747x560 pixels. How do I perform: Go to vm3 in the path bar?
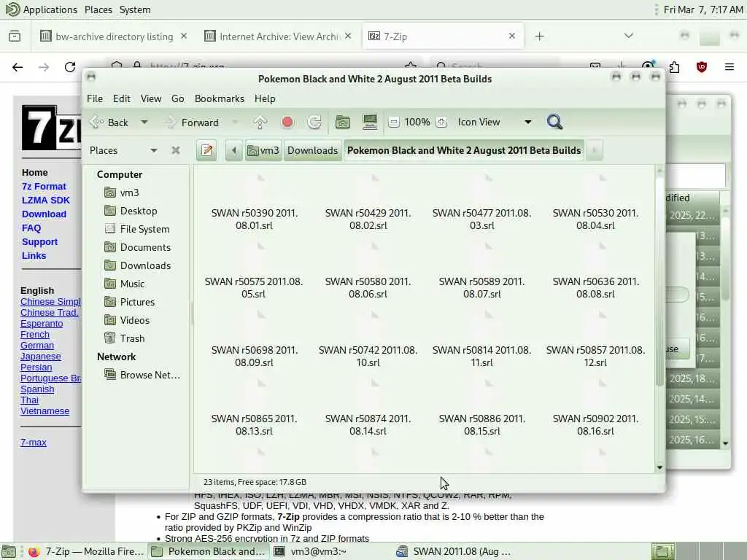coord(263,150)
